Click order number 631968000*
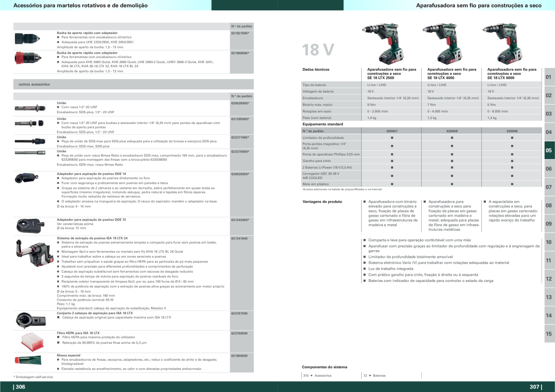 (240, 53)
